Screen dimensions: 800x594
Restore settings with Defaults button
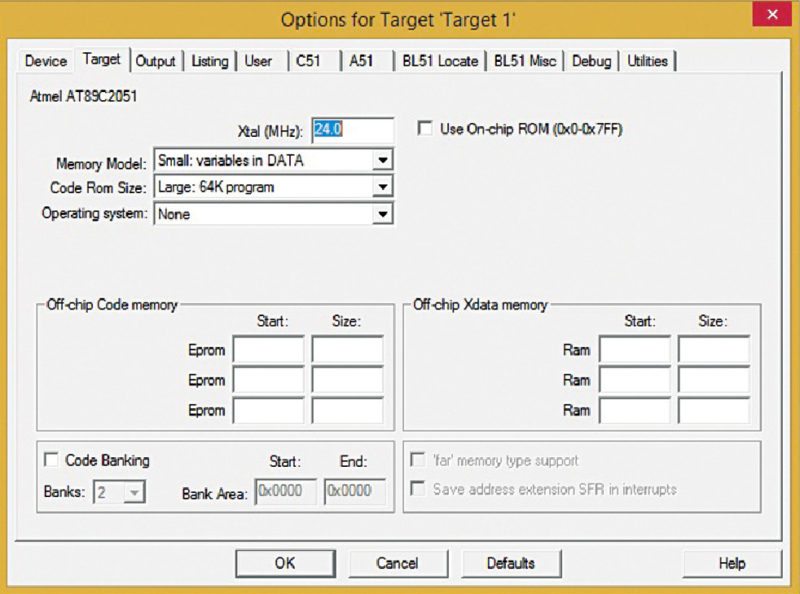point(510,563)
